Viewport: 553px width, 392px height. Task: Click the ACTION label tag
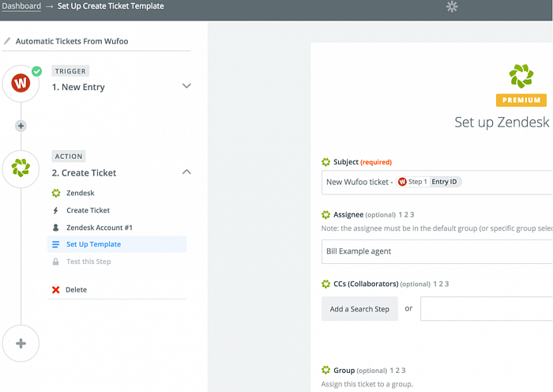coord(69,156)
